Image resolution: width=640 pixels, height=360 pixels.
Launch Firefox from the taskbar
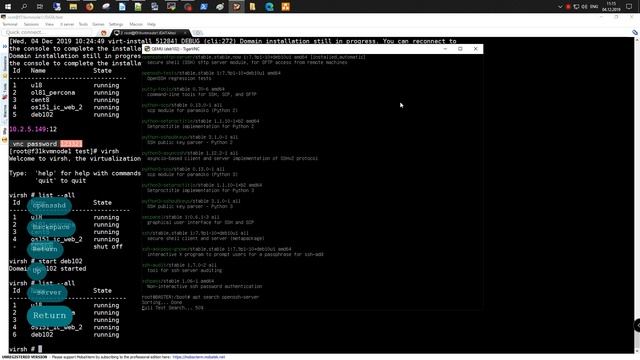[89, 7]
